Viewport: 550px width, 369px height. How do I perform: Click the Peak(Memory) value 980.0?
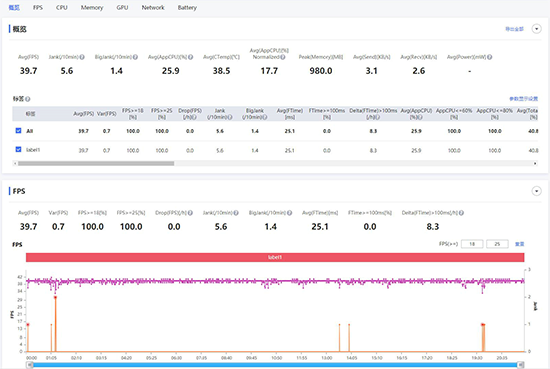321,71
